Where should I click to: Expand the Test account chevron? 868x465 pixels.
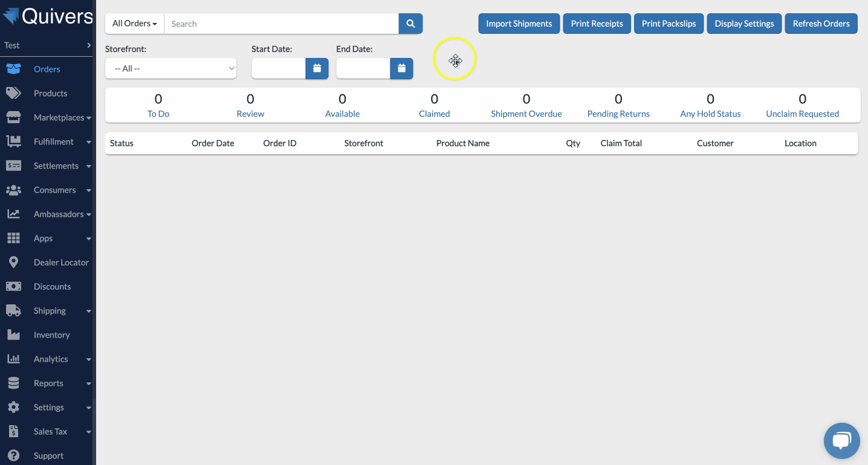coord(89,45)
